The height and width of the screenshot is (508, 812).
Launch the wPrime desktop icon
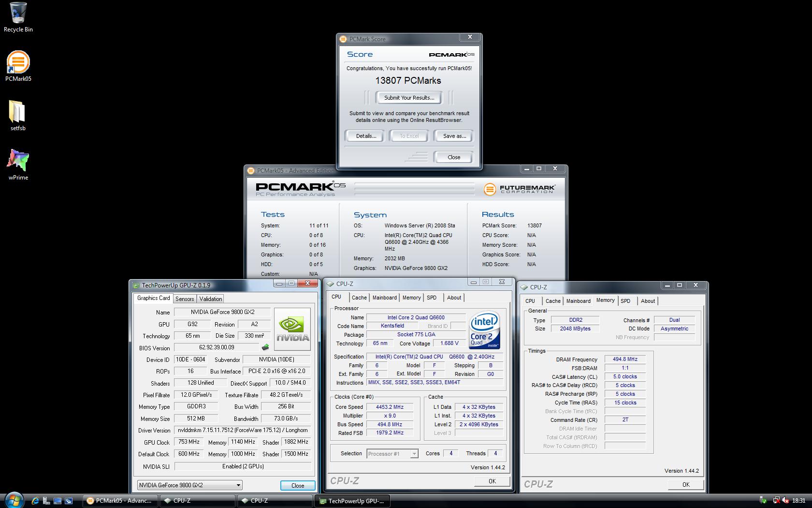click(18, 165)
